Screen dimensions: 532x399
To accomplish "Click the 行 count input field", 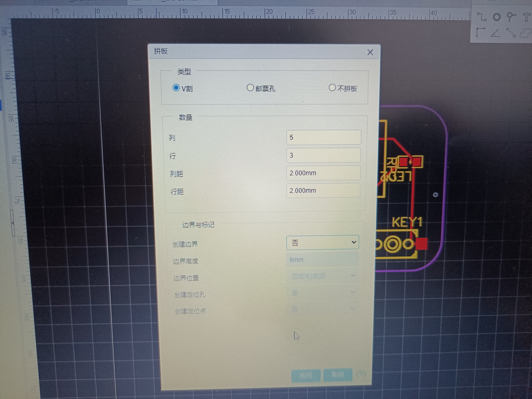I will pyautogui.click(x=323, y=155).
